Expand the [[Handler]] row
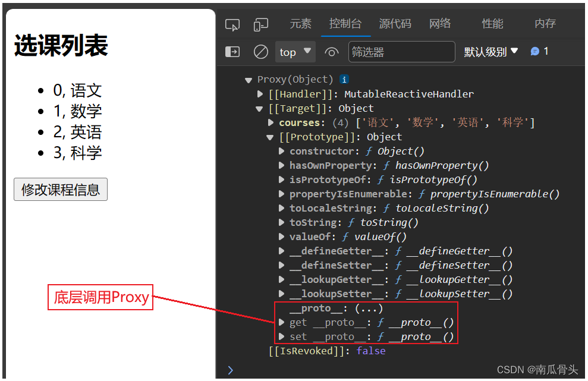 [259, 94]
